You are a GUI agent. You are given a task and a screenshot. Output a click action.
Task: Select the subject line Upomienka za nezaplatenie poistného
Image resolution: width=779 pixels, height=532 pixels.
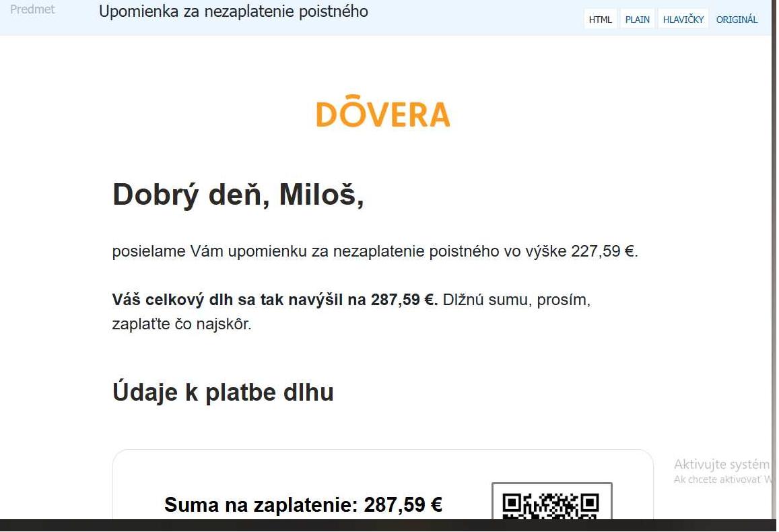click(234, 11)
